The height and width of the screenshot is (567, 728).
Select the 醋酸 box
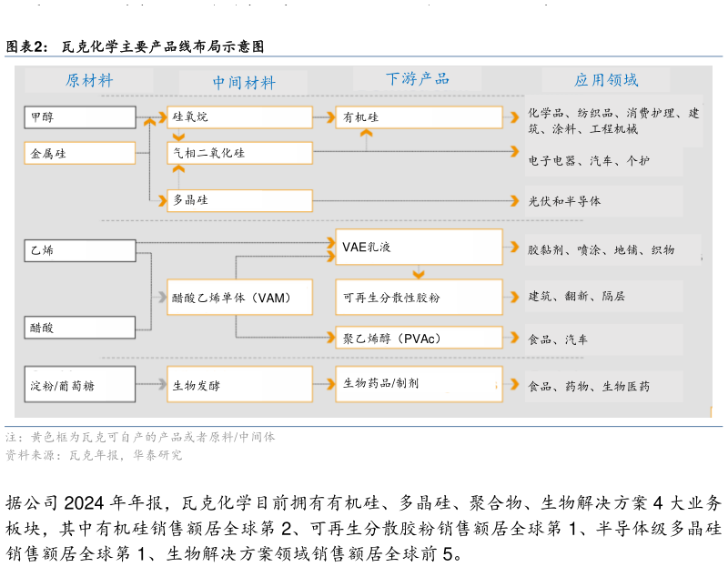click(80, 328)
